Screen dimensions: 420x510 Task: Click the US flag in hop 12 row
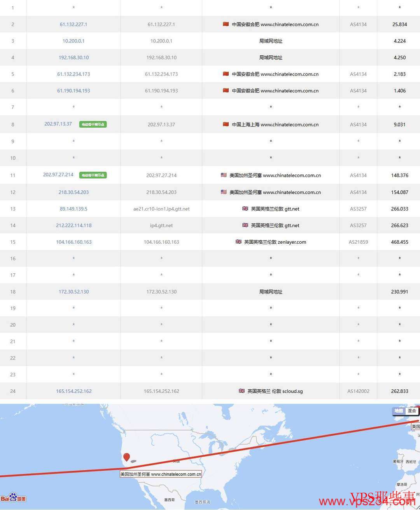click(224, 192)
